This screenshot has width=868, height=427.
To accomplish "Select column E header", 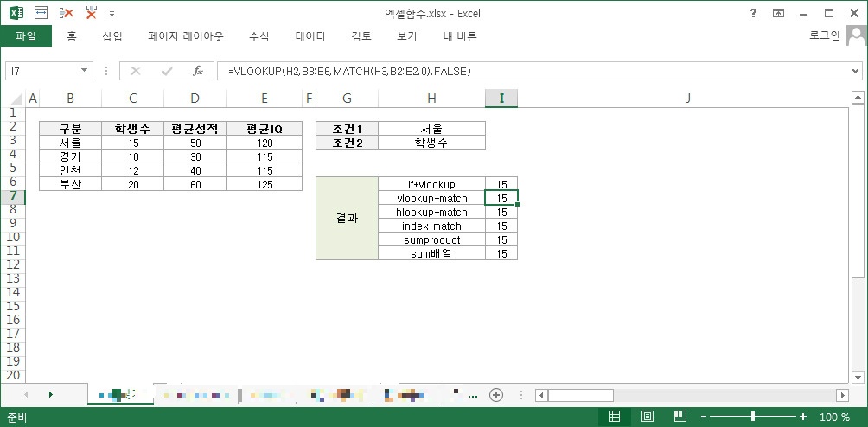I will click(x=265, y=99).
